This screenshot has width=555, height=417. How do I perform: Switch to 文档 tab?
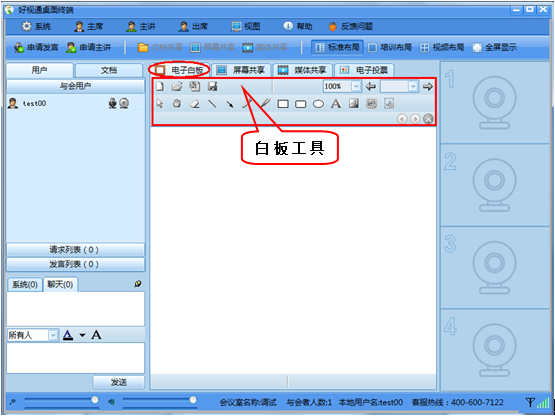(109, 70)
